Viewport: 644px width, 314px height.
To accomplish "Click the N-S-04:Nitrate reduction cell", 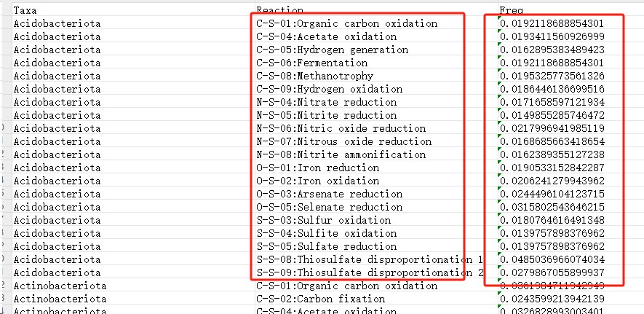I will [326, 102].
